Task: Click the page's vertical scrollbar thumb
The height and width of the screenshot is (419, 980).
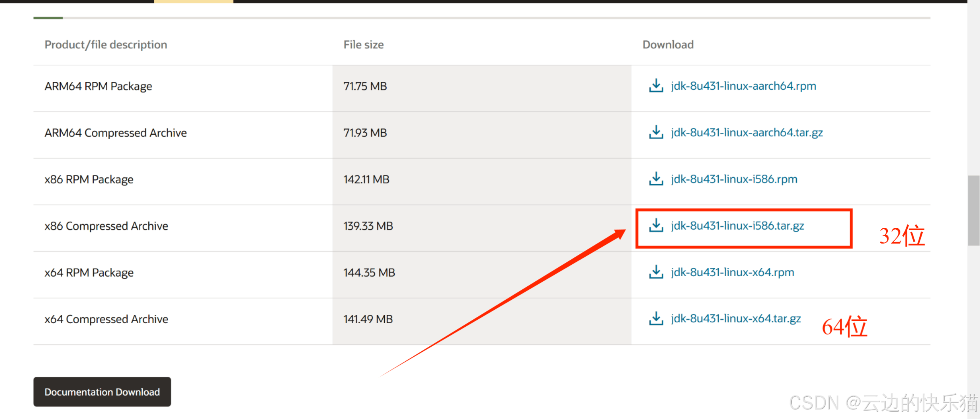Action: [x=973, y=210]
